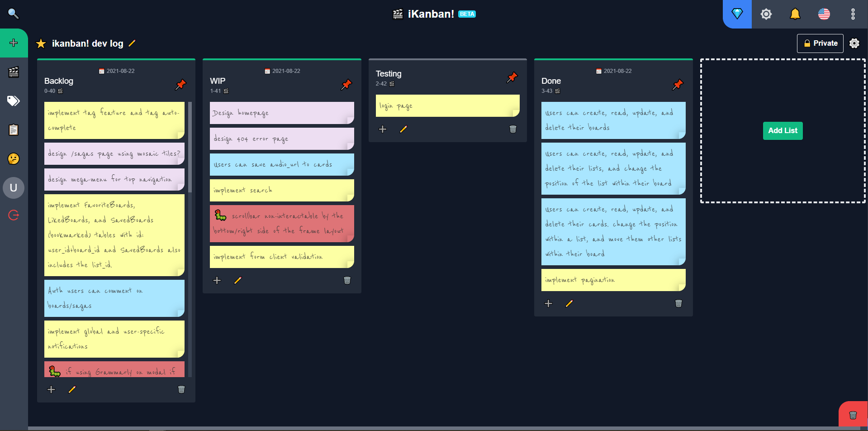Edit the Testing list with pencil
Screen dimensions: 868x431
pos(403,129)
